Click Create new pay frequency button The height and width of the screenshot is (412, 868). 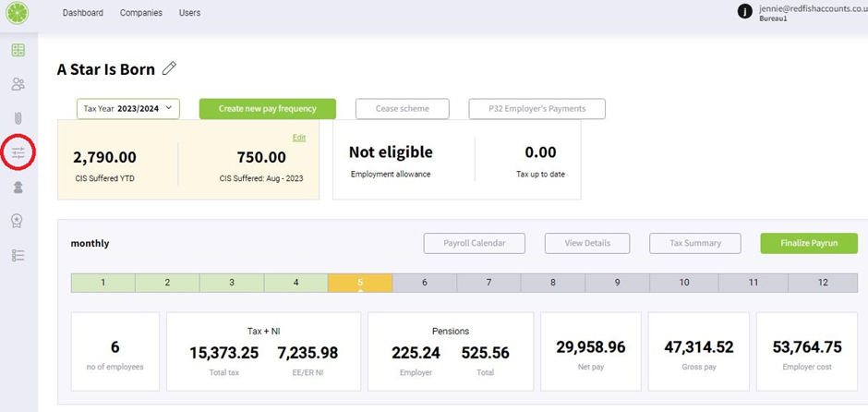[268, 108]
